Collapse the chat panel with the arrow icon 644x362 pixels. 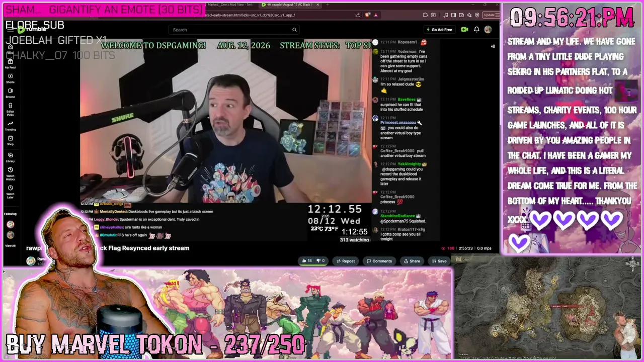coord(493,46)
